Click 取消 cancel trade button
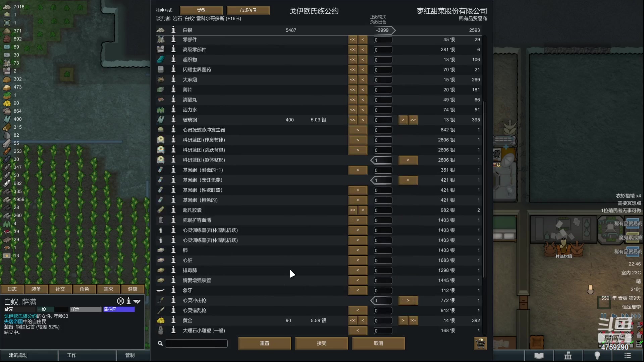 coord(379,343)
